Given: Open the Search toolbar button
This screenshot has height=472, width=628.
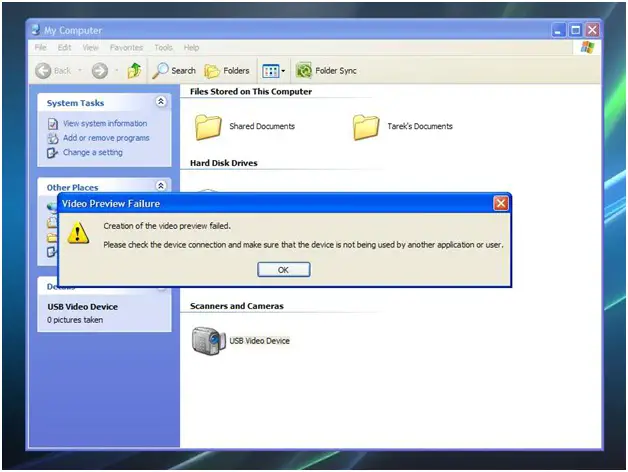Looking at the screenshot, I should tap(174, 71).
